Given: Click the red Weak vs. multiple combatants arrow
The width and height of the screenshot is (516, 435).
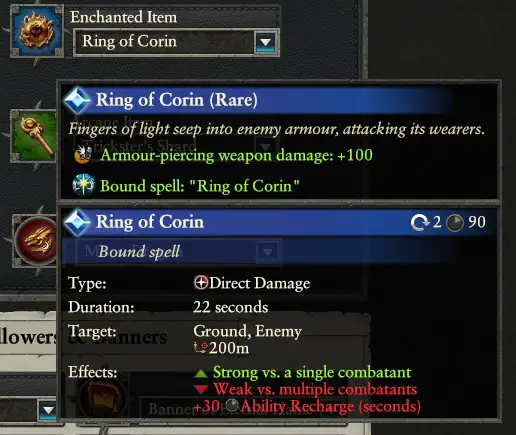Looking at the screenshot, I should point(201,389).
